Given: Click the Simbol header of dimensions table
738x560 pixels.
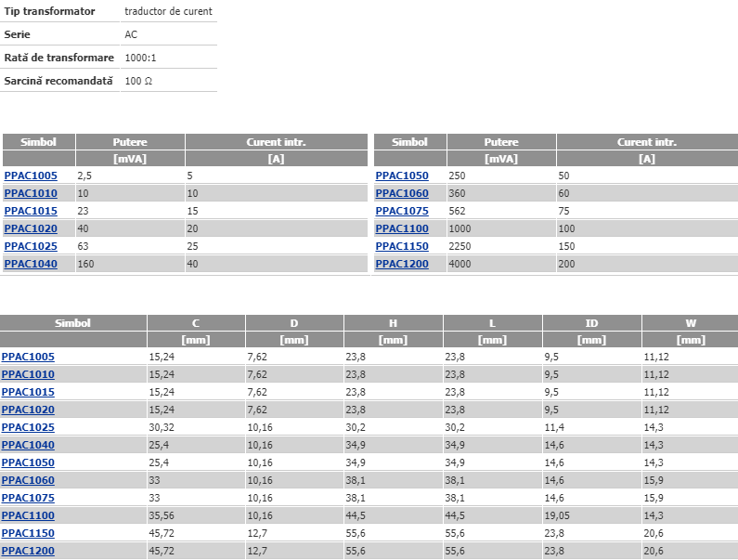Looking at the screenshot, I should [72, 323].
